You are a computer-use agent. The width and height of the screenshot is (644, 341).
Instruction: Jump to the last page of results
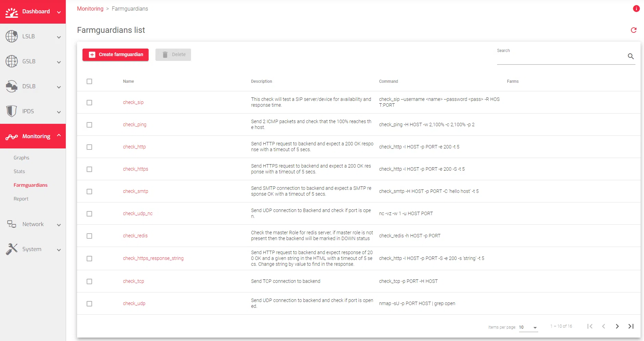pos(631,326)
